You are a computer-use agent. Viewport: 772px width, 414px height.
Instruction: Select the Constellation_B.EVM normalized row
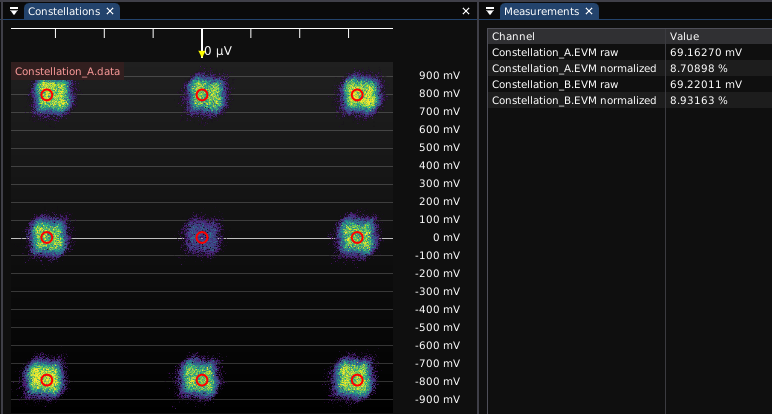(x=630, y=100)
